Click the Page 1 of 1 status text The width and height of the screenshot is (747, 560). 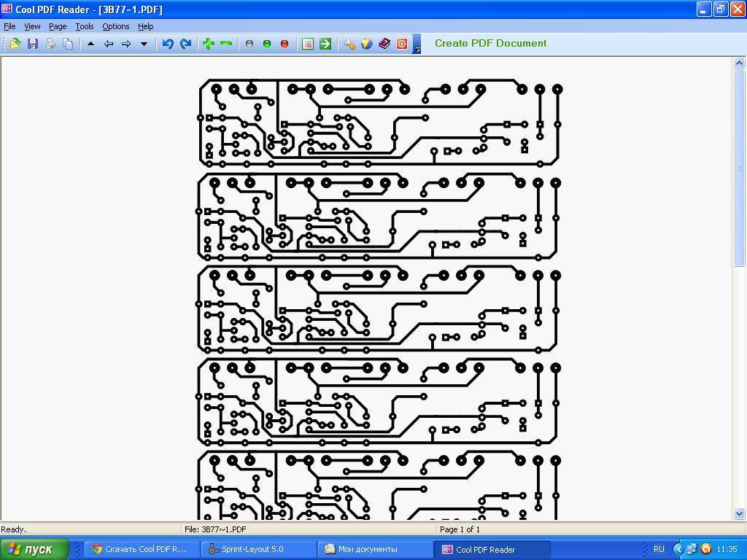(x=460, y=529)
